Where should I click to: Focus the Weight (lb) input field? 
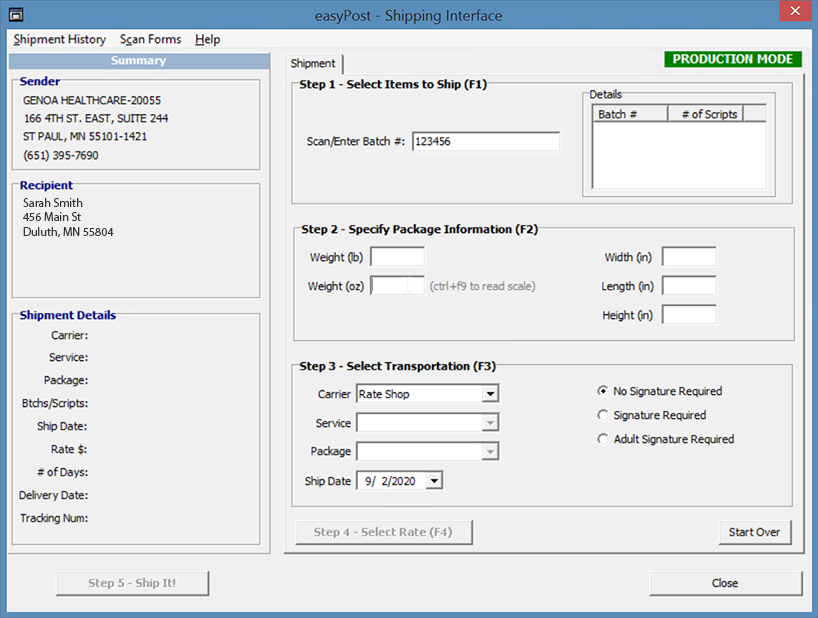(x=397, y=257)
